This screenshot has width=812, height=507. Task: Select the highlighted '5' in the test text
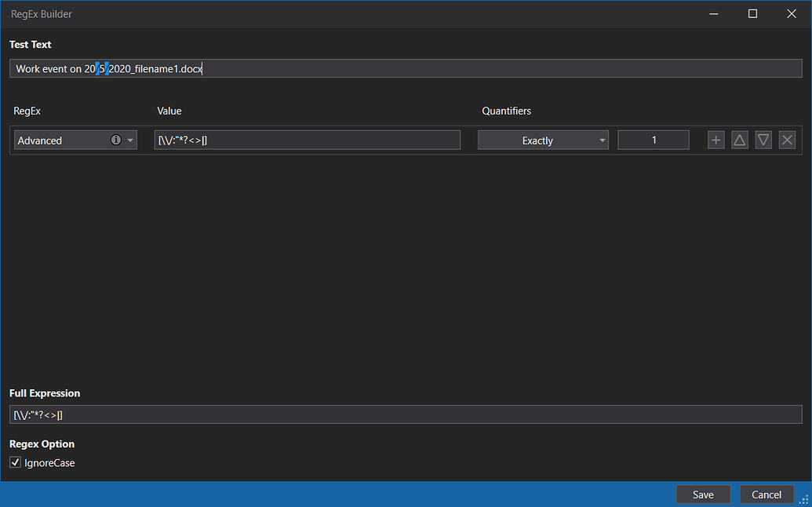[103, 68]
